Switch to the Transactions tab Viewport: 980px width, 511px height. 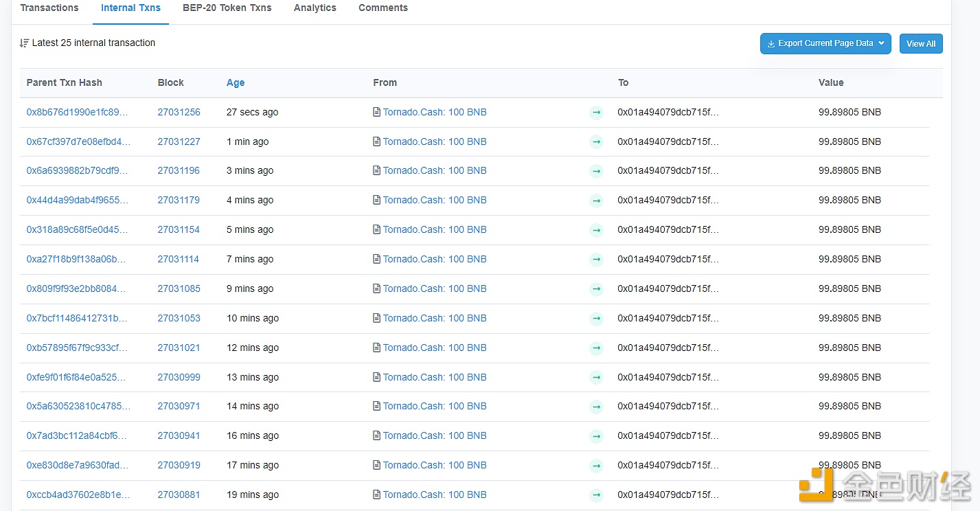pos(49,8)
